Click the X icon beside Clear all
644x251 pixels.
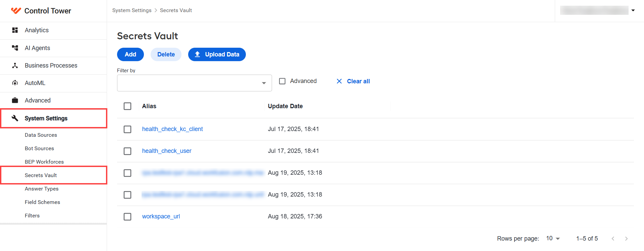click(339, 81)
